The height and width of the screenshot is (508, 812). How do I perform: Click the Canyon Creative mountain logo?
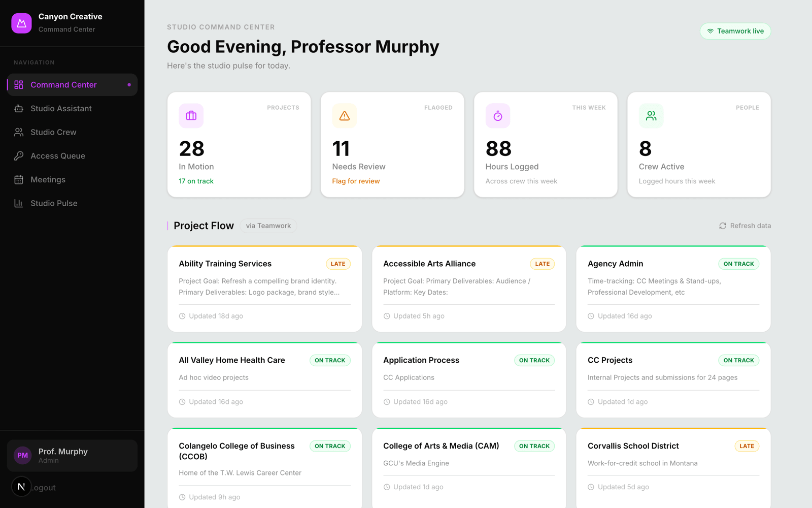pyautogui.click(x=21, y=23)
